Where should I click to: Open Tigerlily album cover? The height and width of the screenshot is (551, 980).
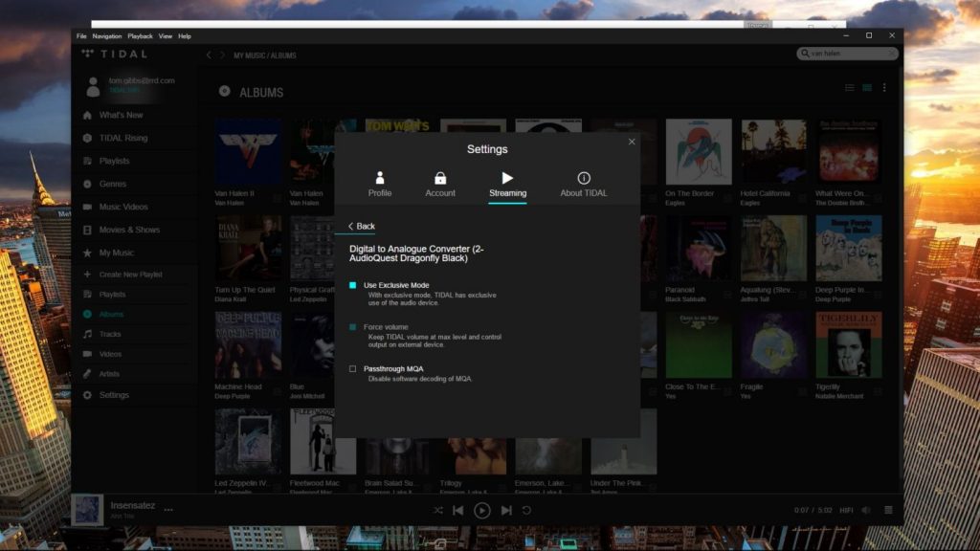pyautogui.click(x=849, y=344)
